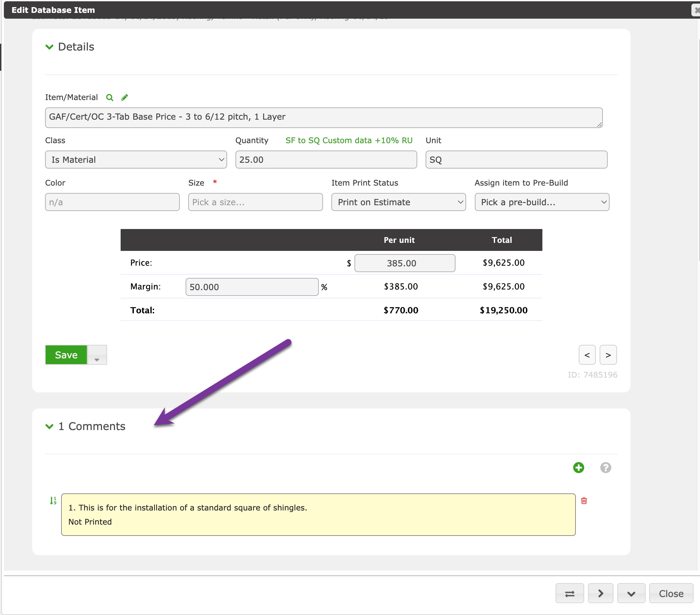700x615 pixels.
Task: Click the swap arrows button in footer
Action: (569, 593)
